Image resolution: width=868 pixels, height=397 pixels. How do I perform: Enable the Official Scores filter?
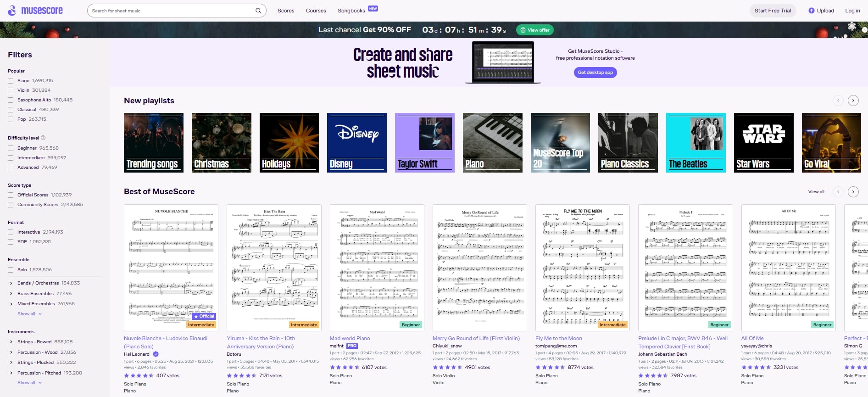pyautogui.click(x=11, y=195)
